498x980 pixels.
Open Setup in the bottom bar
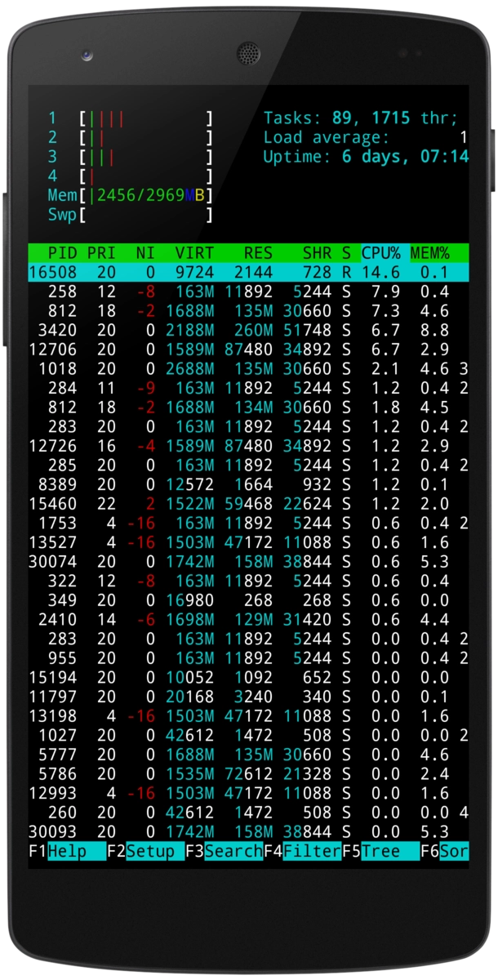point(154,851)
